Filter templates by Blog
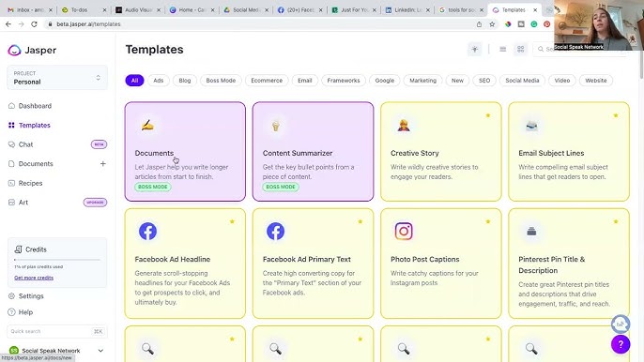644x362 pixels. point(185,81)
